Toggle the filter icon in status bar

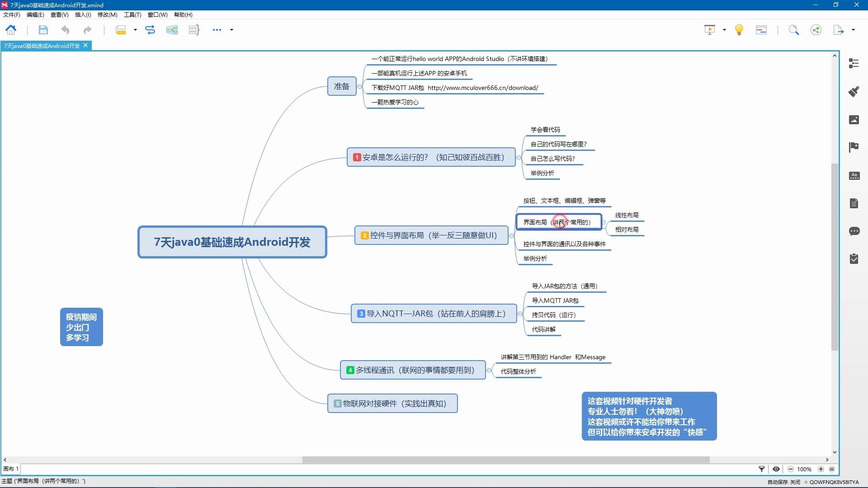tap(761, 469)
